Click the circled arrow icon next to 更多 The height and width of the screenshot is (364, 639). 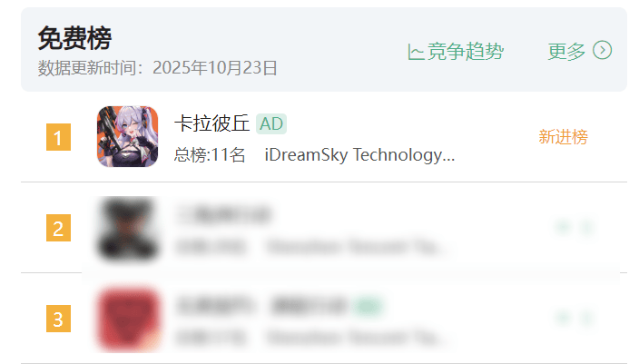[602, 50]
